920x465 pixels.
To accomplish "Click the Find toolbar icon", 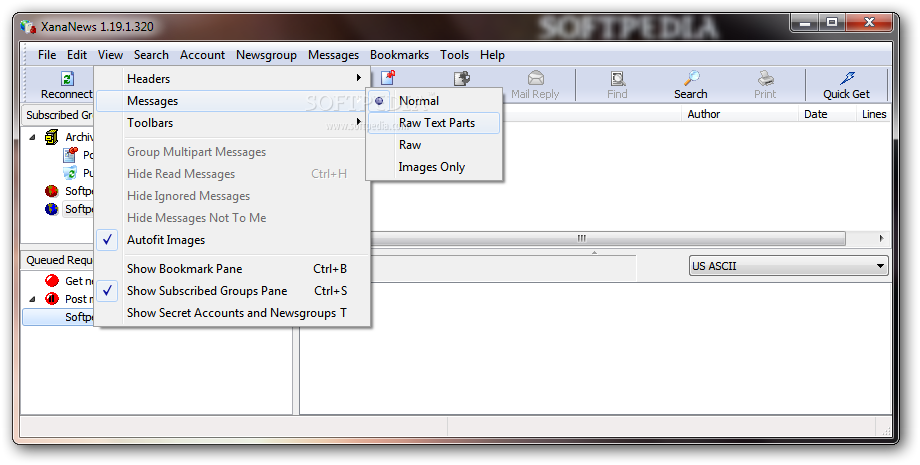I will [618, 79].
